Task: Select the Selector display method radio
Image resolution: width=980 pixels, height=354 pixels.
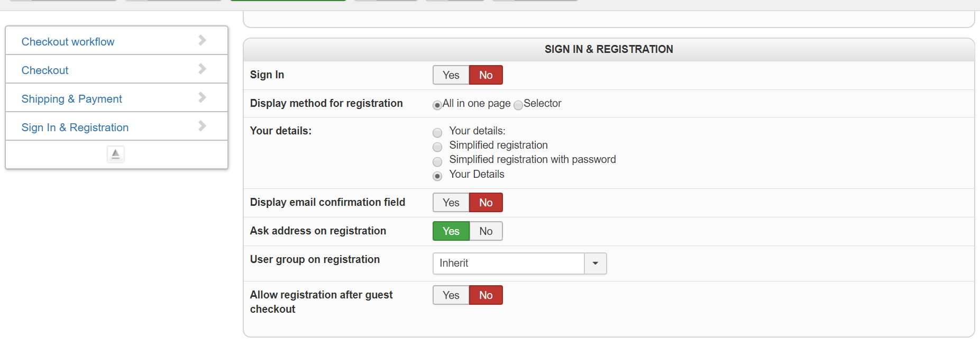Action: [518, 105]
